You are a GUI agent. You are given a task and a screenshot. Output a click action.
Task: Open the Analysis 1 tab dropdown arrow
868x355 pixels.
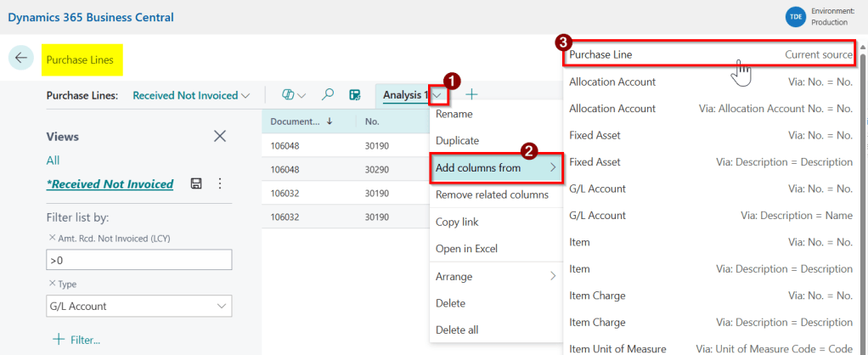click(x=437, y=95)
